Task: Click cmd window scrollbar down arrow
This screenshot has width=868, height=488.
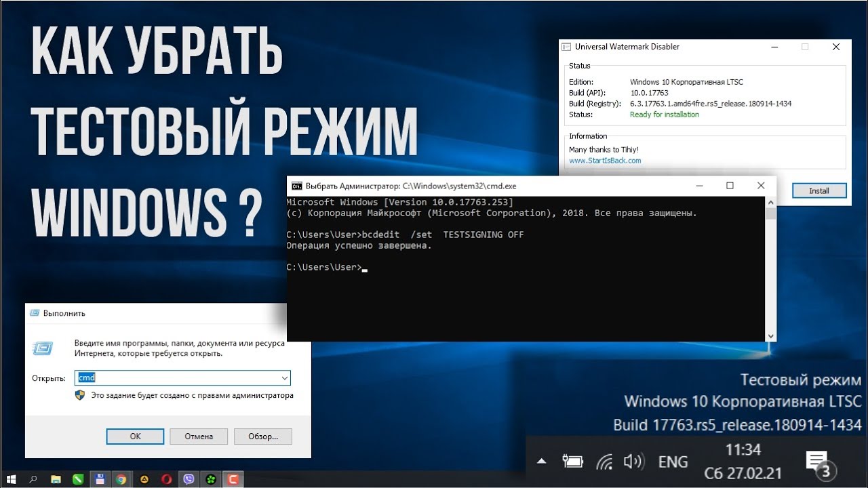Action: tap(770, 335)
